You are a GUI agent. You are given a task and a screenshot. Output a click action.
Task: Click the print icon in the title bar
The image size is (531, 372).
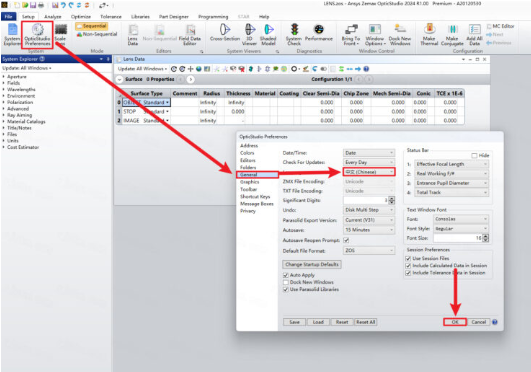click(41, 5)
